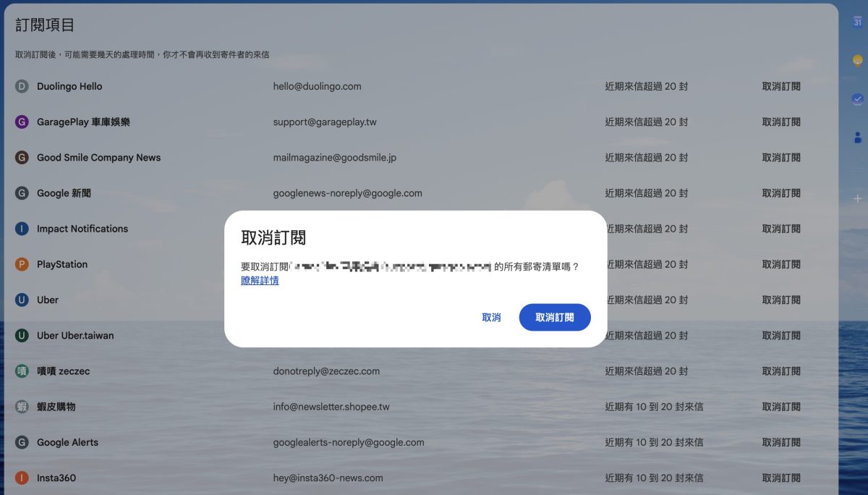The width and height of the screenshot is (868, 495).
Task: Select the PlayStation sender name
Action: (x=62, y=264)
